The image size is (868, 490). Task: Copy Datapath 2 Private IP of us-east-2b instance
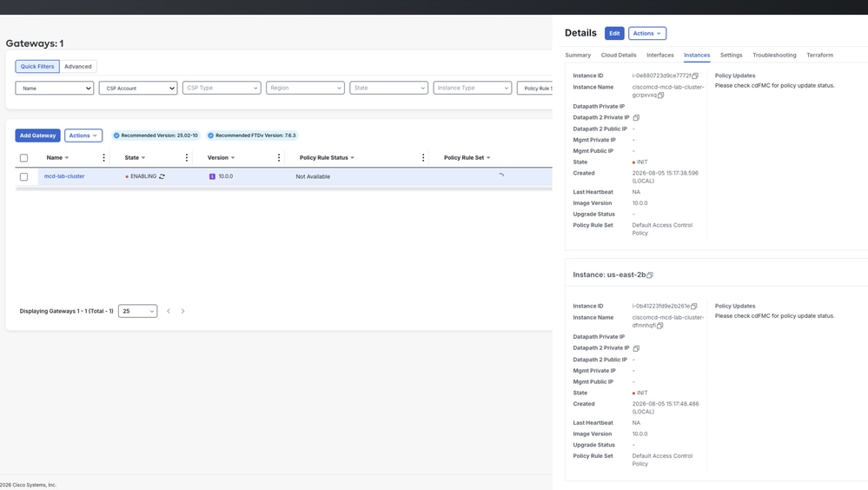click(636, 348)
